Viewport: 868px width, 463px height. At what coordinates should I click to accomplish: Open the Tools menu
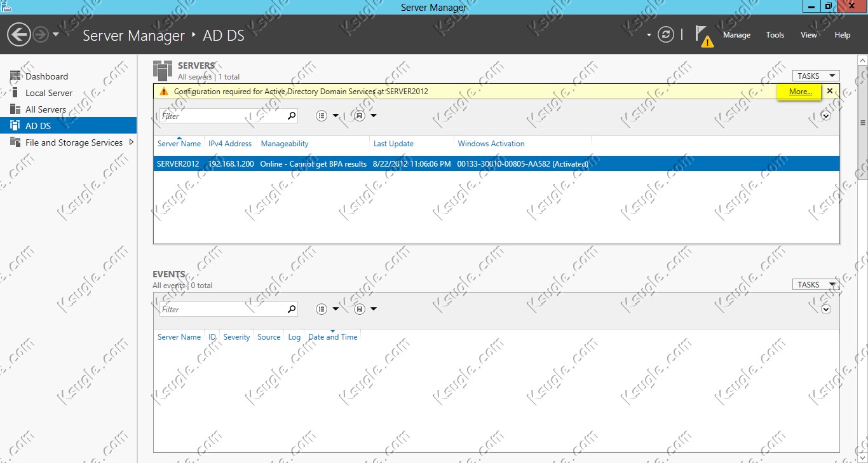[775, 35]
